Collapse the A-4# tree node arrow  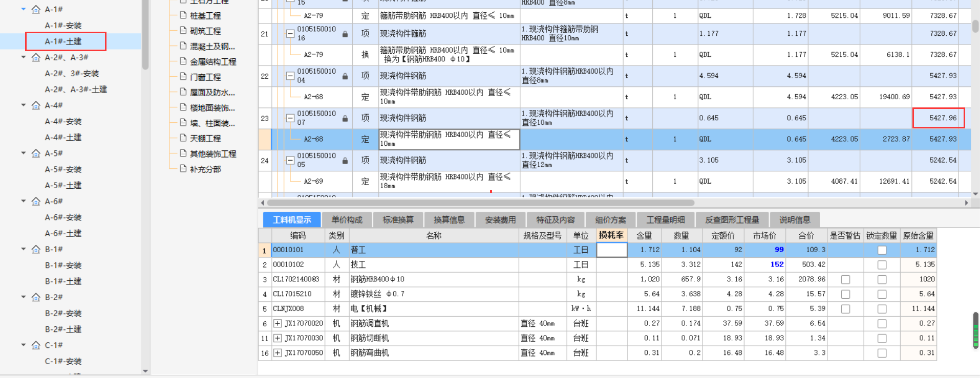click(x=24, y=105)
